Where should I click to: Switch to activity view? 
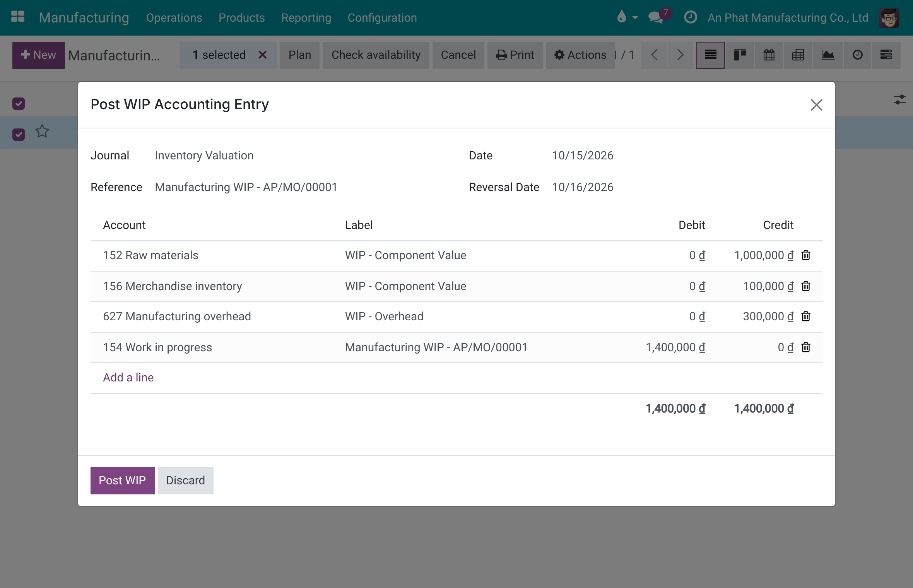857,55
